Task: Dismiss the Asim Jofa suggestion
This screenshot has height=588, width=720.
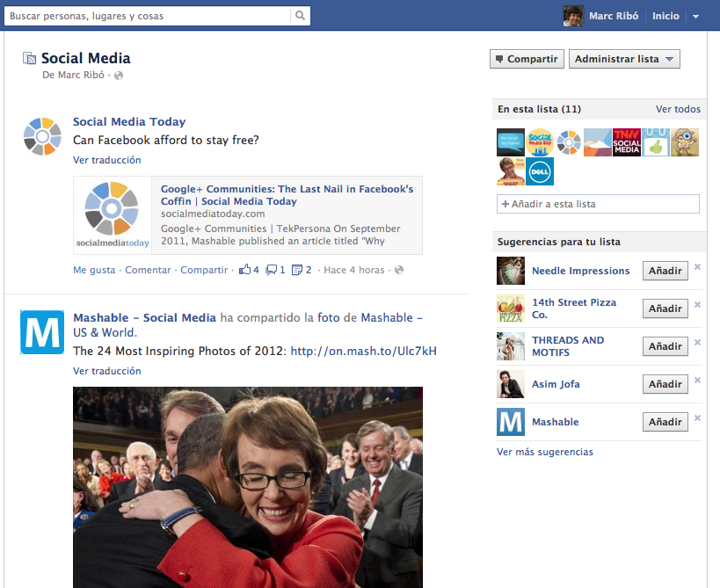Action: click(x=697, y=380)
